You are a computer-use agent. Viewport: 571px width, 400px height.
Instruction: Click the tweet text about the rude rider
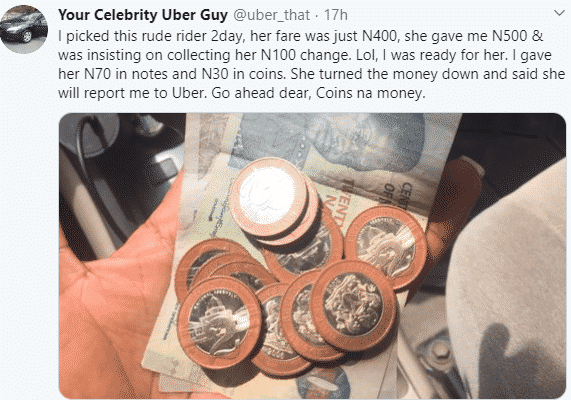click(x=311, y=64)
